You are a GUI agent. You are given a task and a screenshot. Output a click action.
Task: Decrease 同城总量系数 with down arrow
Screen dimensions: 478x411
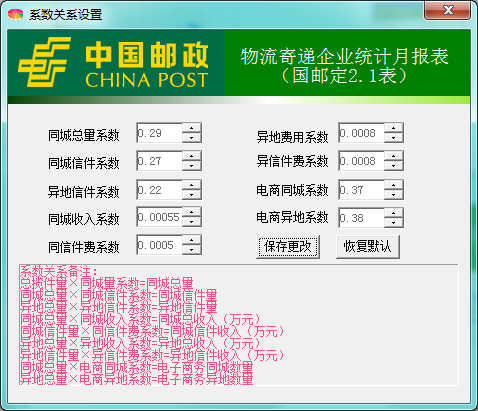tap(191, 138)
